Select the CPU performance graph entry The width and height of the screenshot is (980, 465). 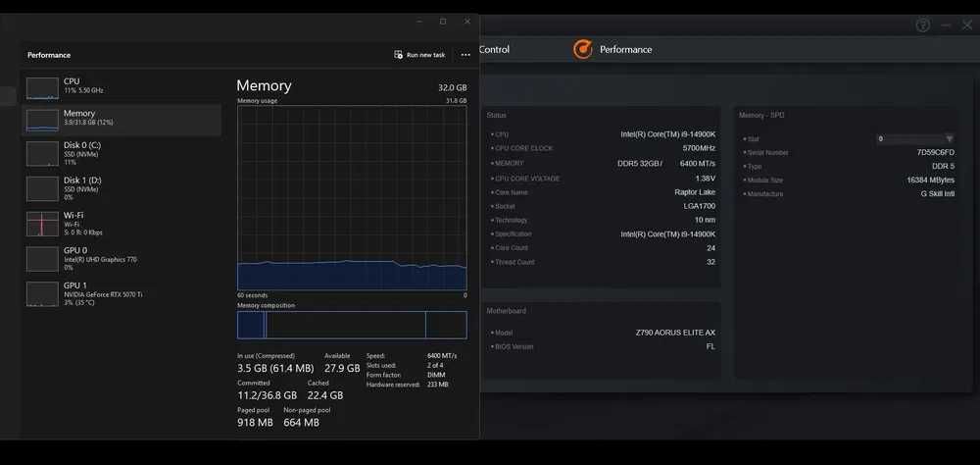[x=122, y=88]
